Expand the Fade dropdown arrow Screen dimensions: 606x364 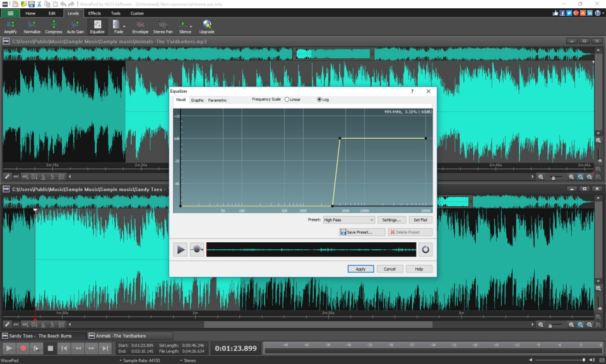pyautogui.click(x=124, y=27)
